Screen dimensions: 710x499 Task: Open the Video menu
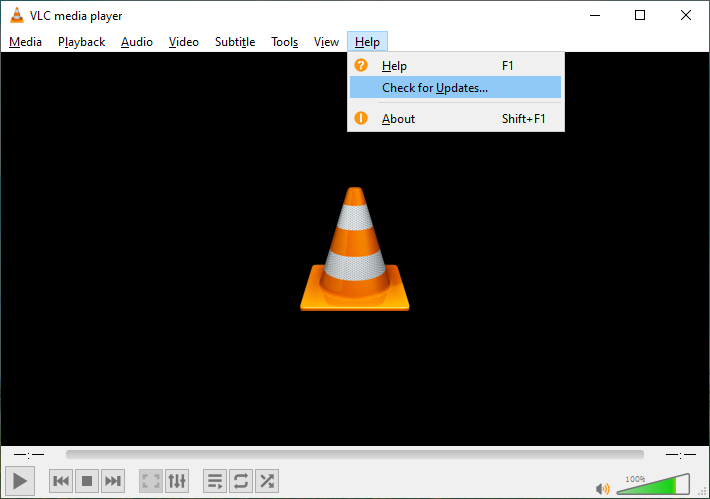pos(184,42)
